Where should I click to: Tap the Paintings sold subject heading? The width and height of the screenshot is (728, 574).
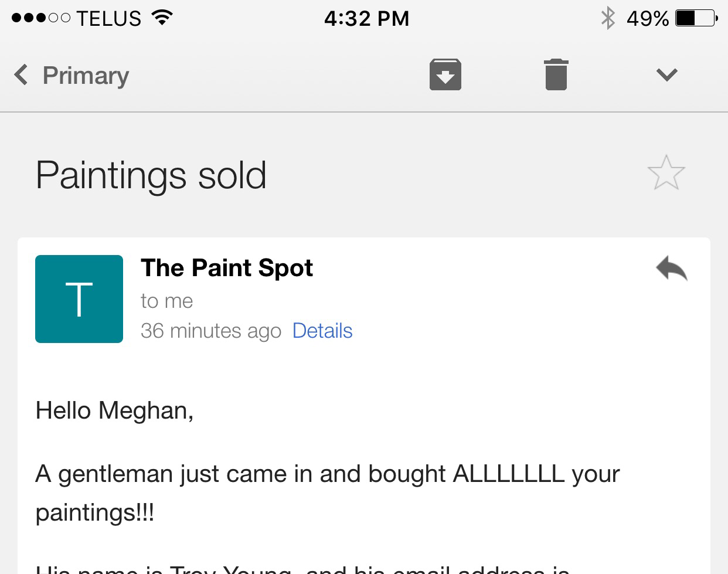[x=151, y=175]
